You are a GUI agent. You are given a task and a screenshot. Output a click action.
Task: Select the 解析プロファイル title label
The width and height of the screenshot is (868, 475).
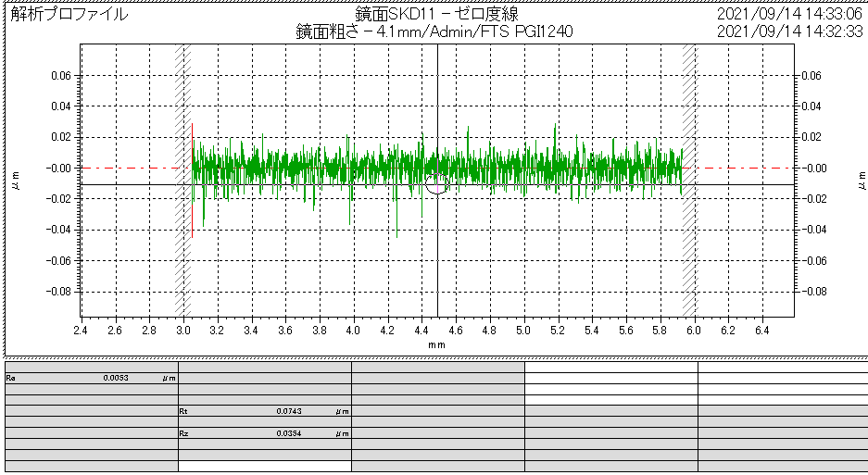click(69, 15)
